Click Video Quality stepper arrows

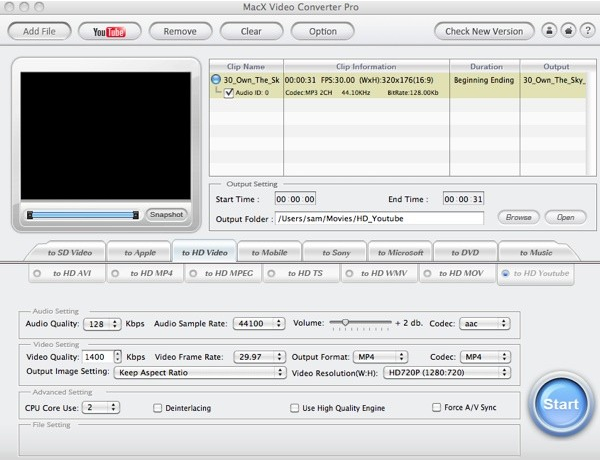point(118,357)
